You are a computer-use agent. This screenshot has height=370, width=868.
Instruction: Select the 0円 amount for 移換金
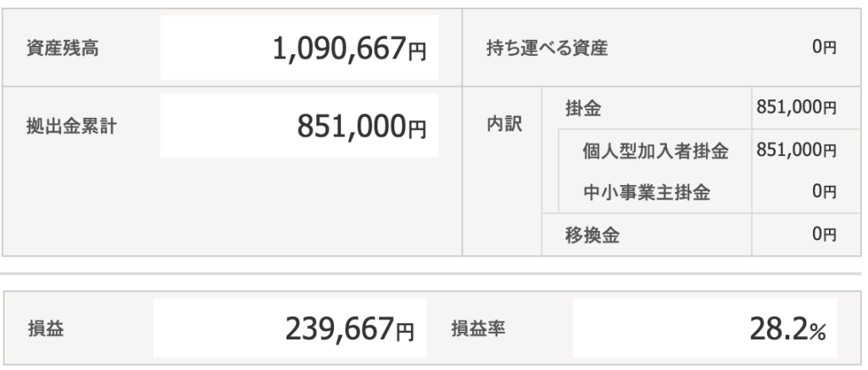(x=824, y=235)
